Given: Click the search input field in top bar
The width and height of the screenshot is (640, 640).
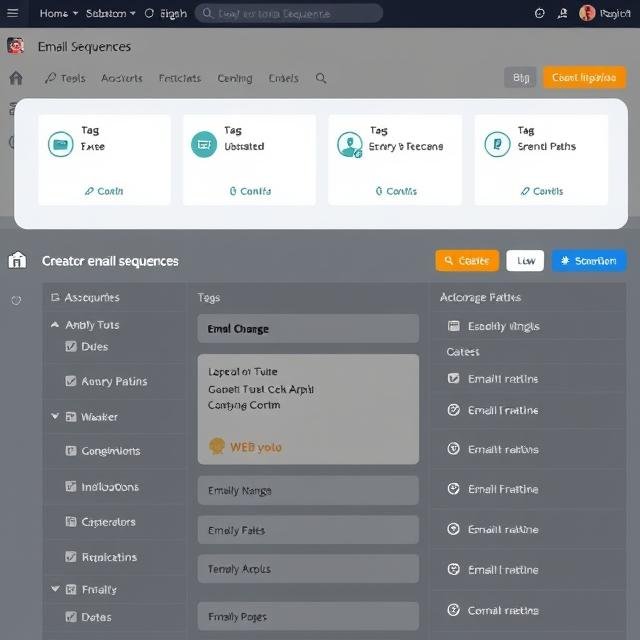Looking at the screenshot, I should tap(289, 13).
